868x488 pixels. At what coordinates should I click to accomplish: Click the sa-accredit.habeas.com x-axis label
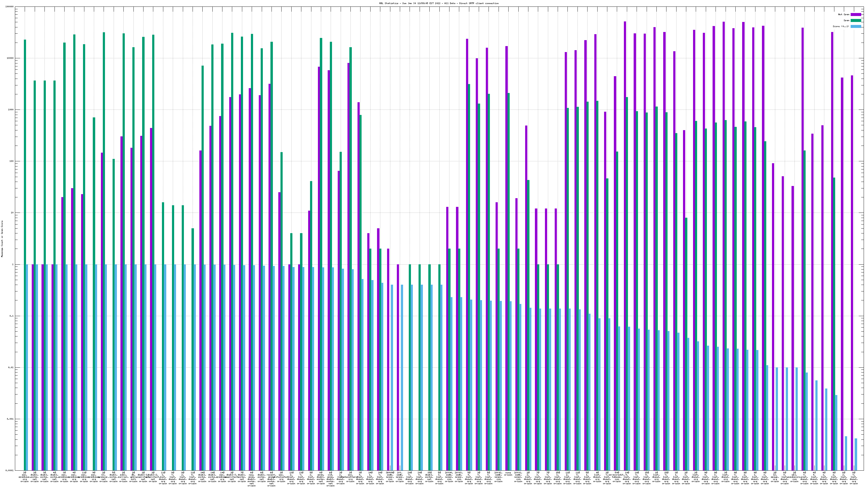point(617,477)
